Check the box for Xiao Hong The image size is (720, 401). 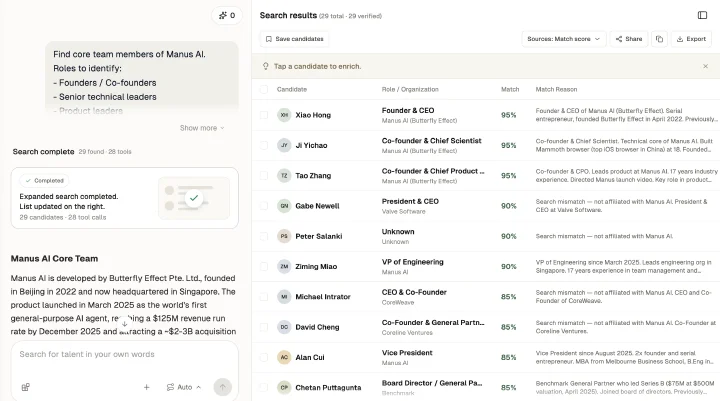coord(264,115)
